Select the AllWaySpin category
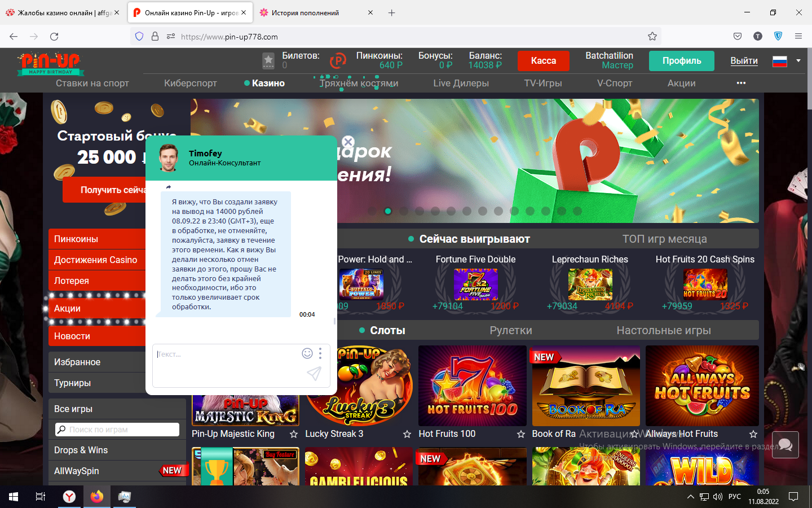Viewport: 812px width, 508px height. 117,471
